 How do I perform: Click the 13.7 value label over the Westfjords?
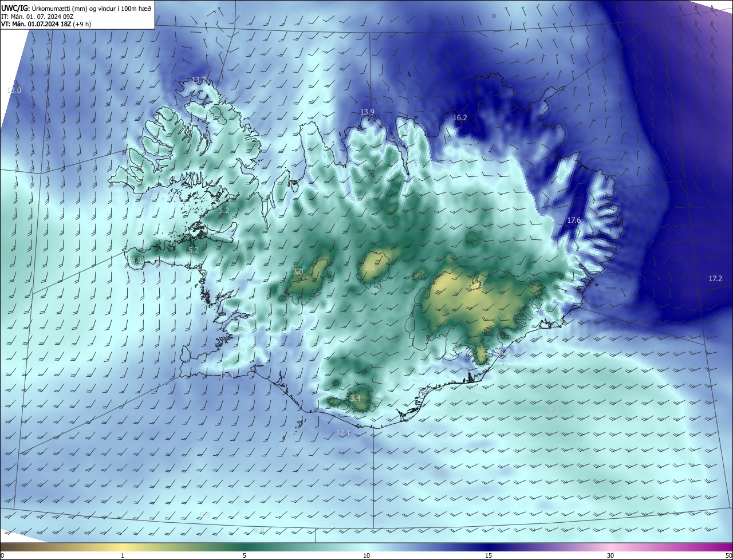(198, 80)
